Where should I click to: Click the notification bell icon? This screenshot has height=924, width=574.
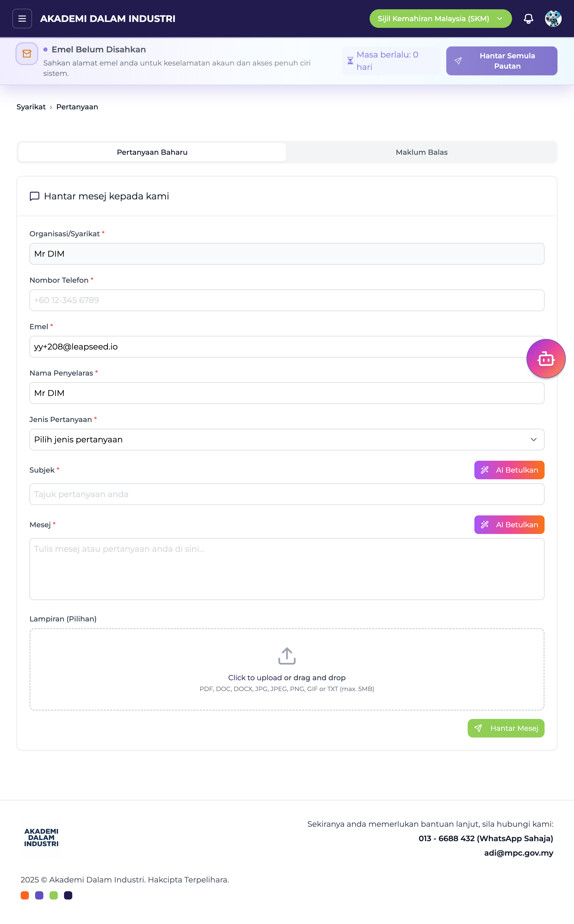528,19
